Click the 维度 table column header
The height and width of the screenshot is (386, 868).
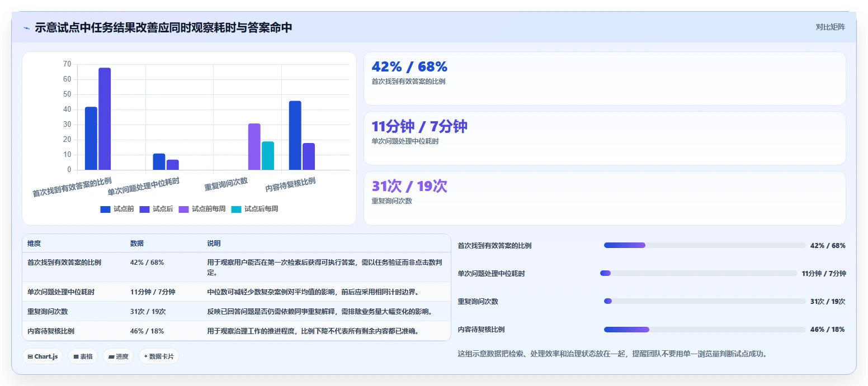[x=34, y=244]
